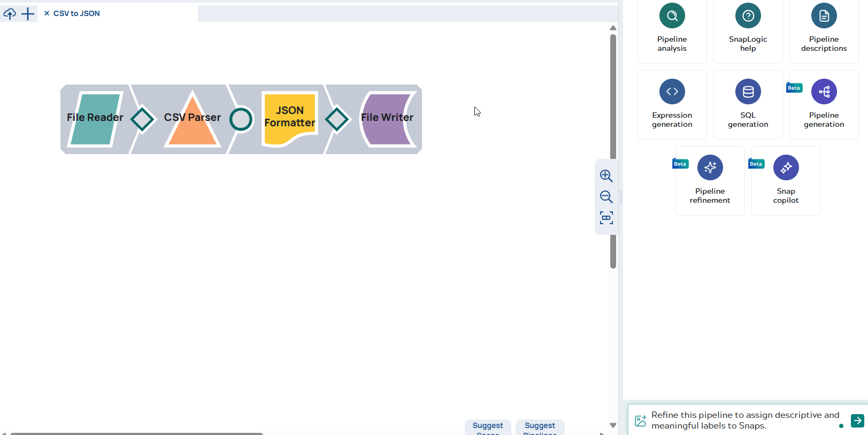This screenshot has width=868, height=435.
Task: Open Expression generation tool
Action: [672, 105]
